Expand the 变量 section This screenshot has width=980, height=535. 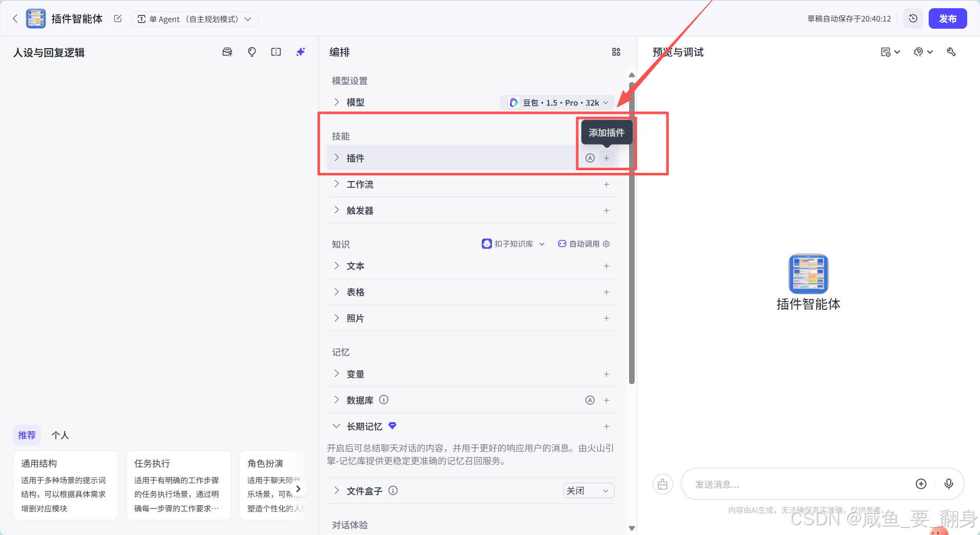coord(337,373)
